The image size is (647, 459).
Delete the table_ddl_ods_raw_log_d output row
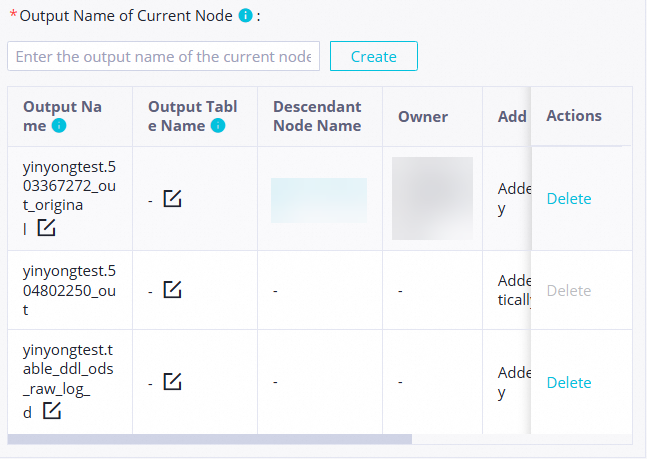[569, 382]
